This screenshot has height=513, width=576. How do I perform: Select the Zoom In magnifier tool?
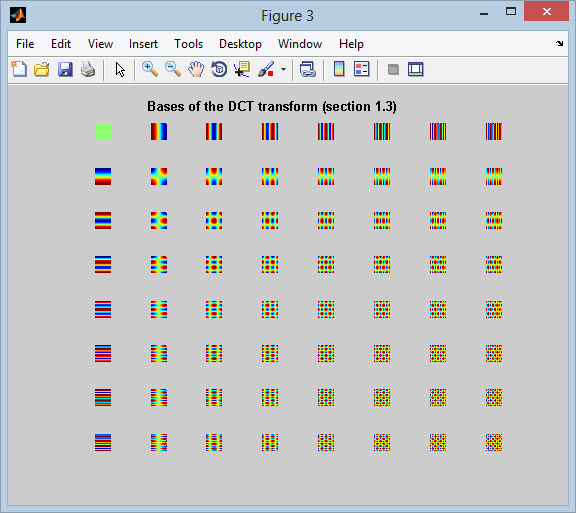coord(150,69)
